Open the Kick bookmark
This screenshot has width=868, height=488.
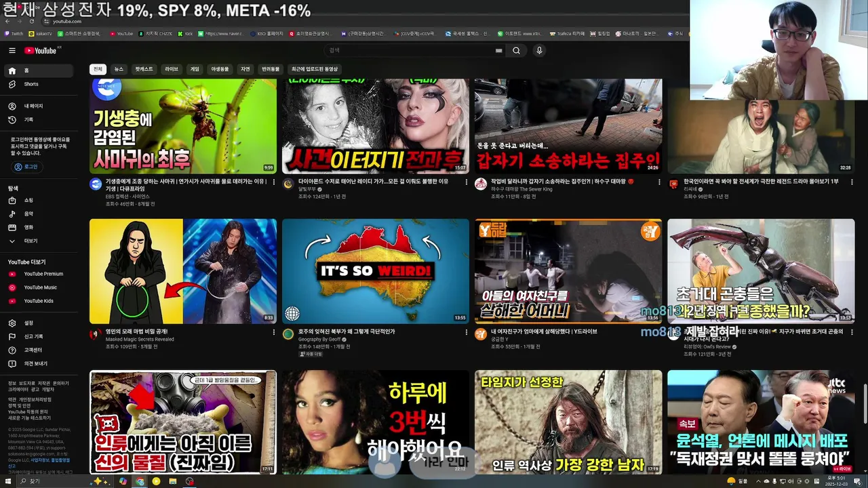pos(186,33)
